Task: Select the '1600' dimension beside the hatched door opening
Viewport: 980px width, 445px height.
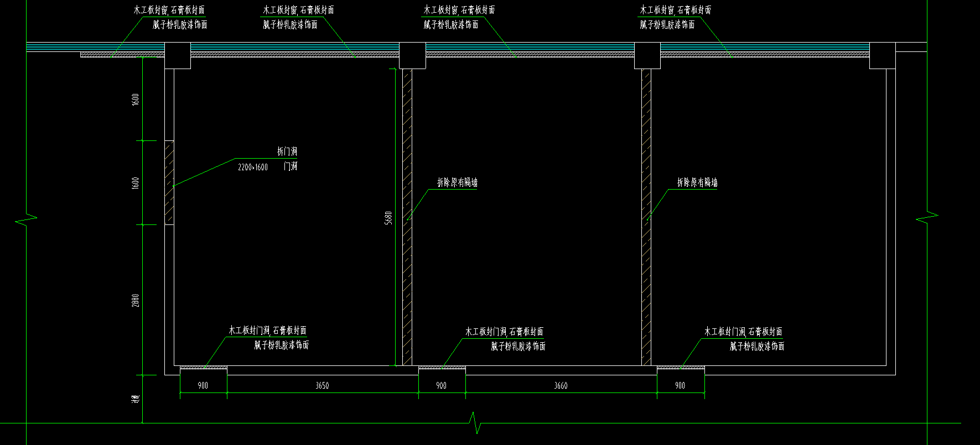Action: (x=136, y=183)
